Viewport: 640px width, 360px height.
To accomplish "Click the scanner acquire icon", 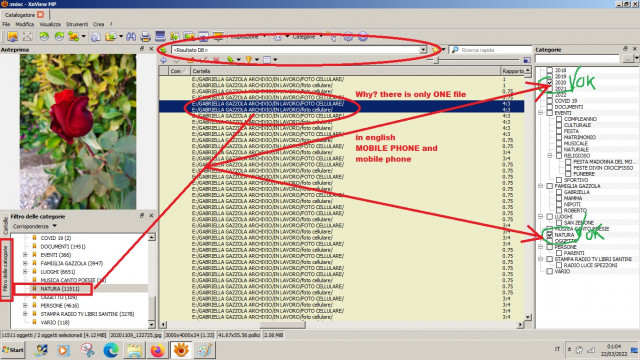I will click(160, 36).
